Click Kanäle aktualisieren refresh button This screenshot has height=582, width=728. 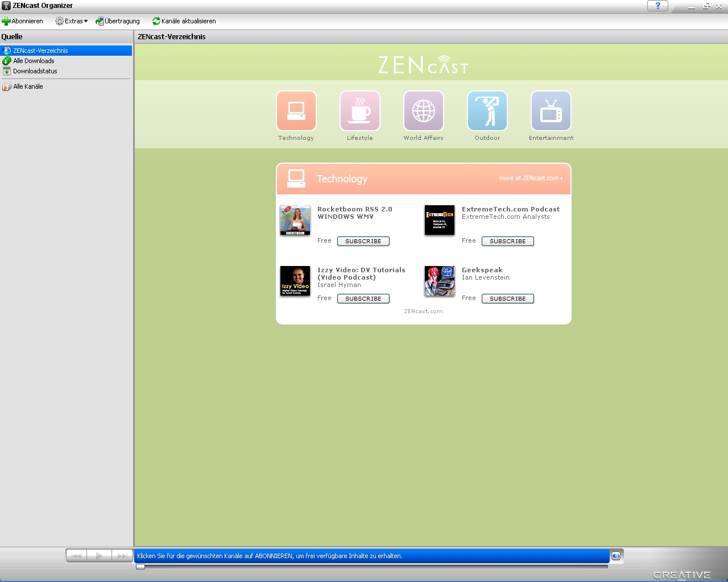click(x=184, y=21)
